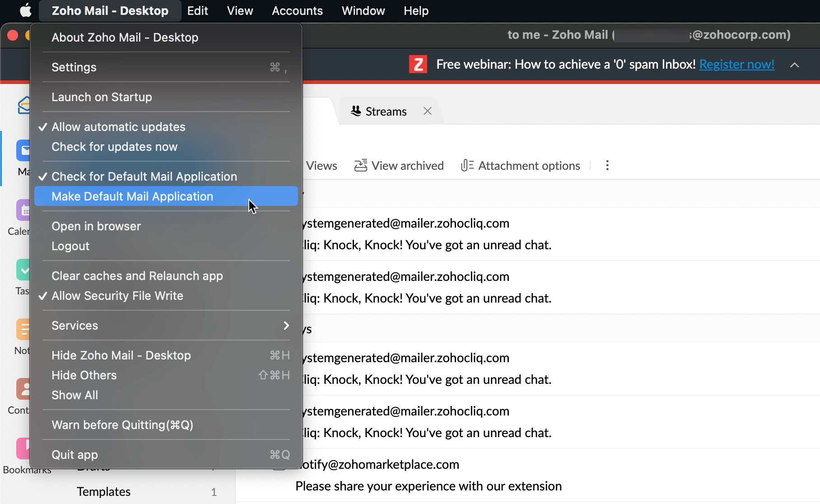Click the Zoho Z webinar banner icon
The image size is (820, 504).
click(x=418, y=64)
